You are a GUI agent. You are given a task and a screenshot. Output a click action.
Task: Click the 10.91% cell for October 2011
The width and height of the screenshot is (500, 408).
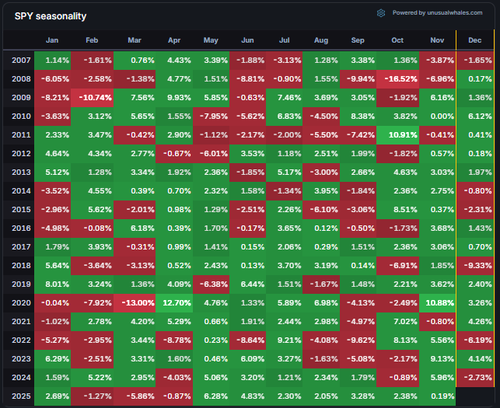[x=398, y=135]
